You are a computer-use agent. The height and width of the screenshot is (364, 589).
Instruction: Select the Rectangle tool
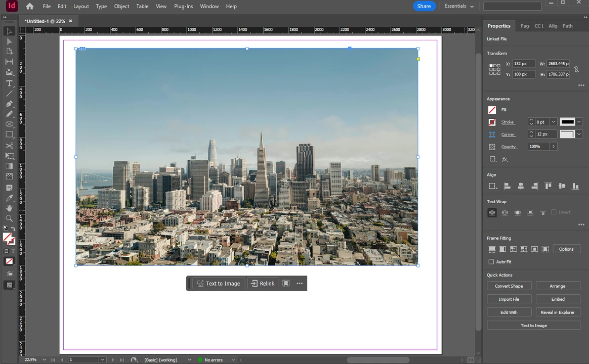(x=10, y=134)
